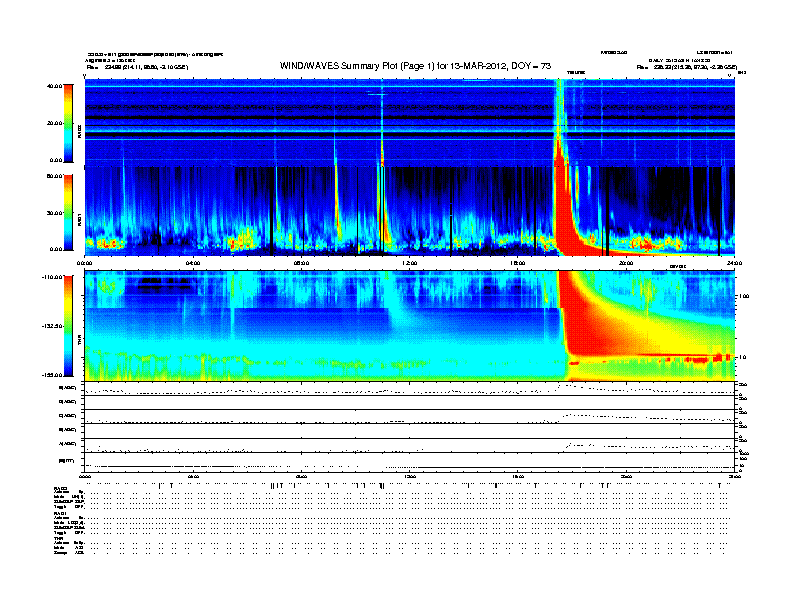Image resolution: width=792 pixels, height=612 pixels.
Task: Click the 04:00 tick label below RAD1 panel
Action: tap(193, 263)
